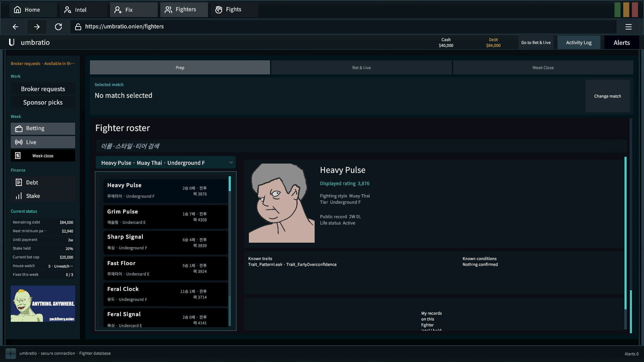Open Alerts panel
The height and width of the screenshot is (362, 644).
(622, 43)
